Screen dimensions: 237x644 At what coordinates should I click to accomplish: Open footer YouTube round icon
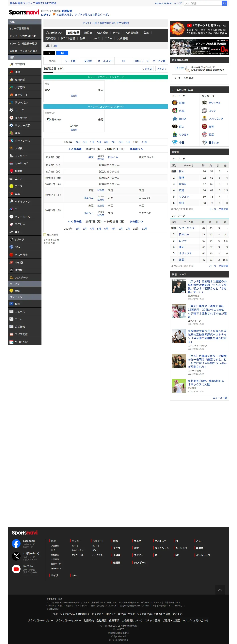tap(16, 569)
